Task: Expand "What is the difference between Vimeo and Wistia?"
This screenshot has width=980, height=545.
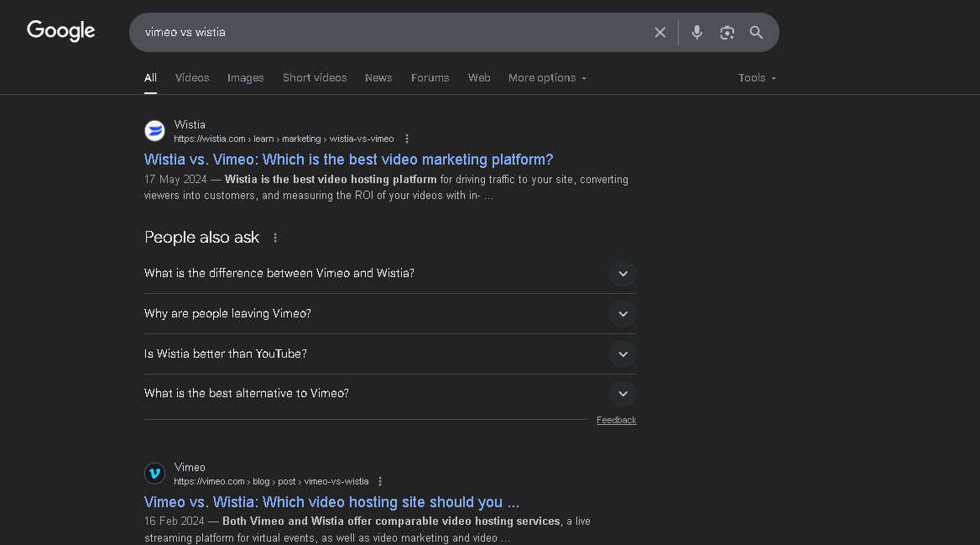Action: [x=623, y=274]
